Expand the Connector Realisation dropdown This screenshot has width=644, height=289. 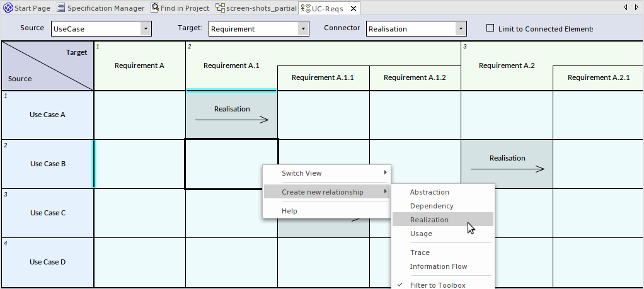click(x=461, y=29)
